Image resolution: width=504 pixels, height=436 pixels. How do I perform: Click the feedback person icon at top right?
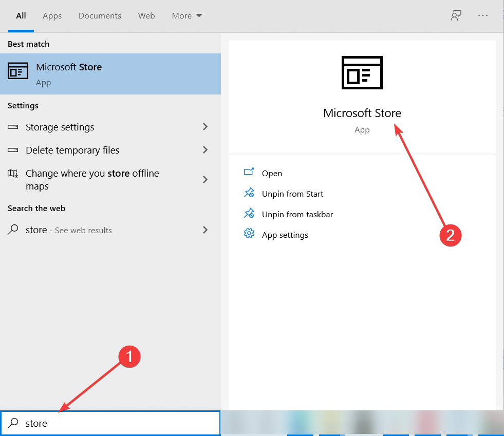pyautogui.click(x=456, y=16)
